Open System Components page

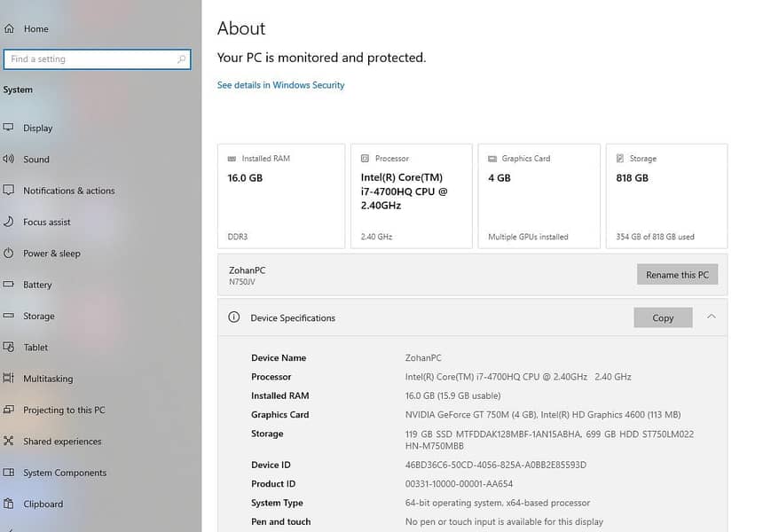tap(65, 473)
